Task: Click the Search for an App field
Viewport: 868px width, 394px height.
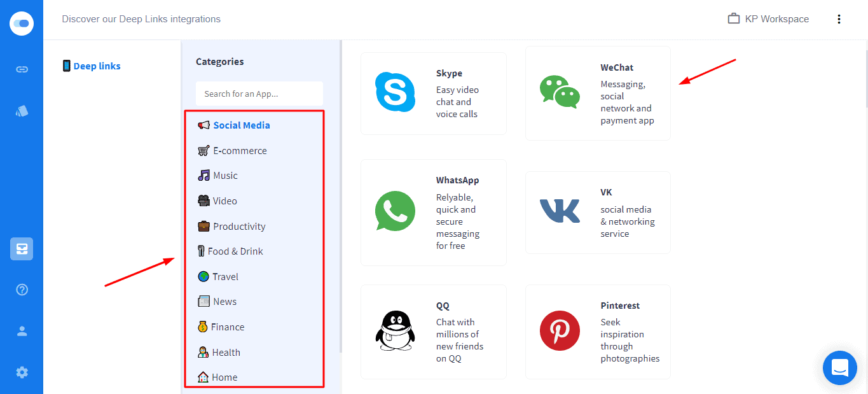Action: 259,94
